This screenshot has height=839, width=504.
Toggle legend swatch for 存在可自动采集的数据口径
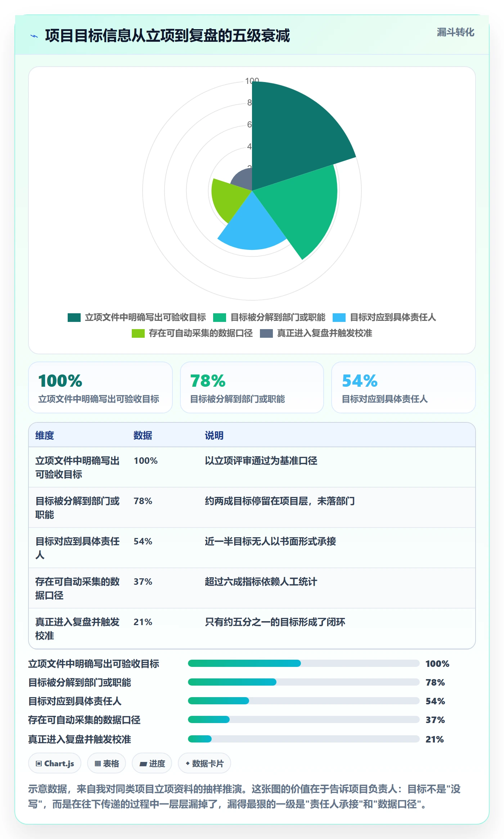[x=138, y=333]
